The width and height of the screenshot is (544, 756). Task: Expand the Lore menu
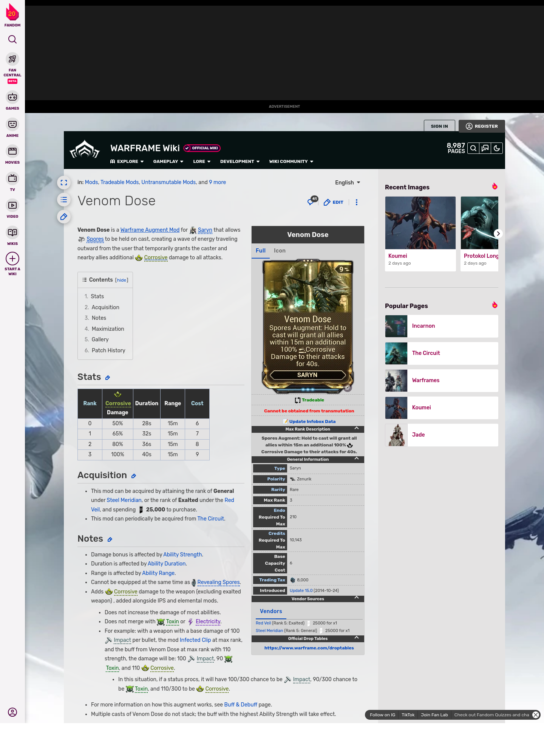202,161
